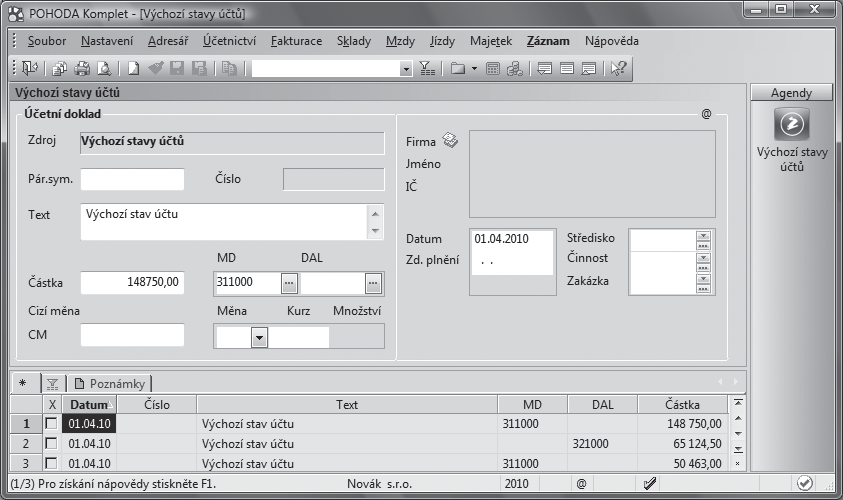This screenshot has width=843, height=500.
Task: Click the pen-check icon in status bar
Action: (649, 483)
